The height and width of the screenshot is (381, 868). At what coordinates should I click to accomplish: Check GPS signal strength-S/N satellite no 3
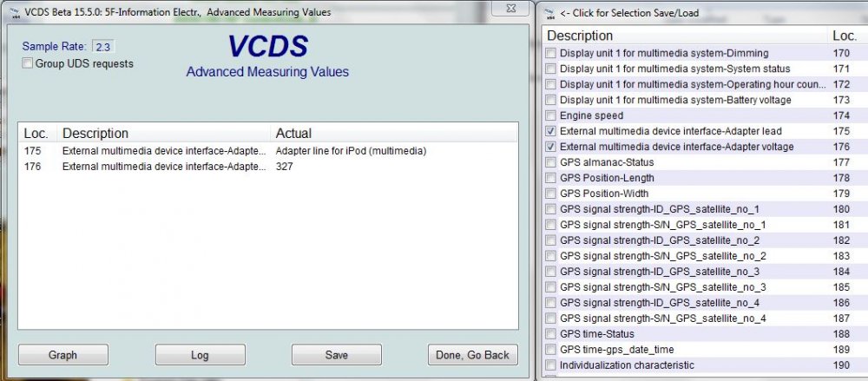tap(551, 287)
